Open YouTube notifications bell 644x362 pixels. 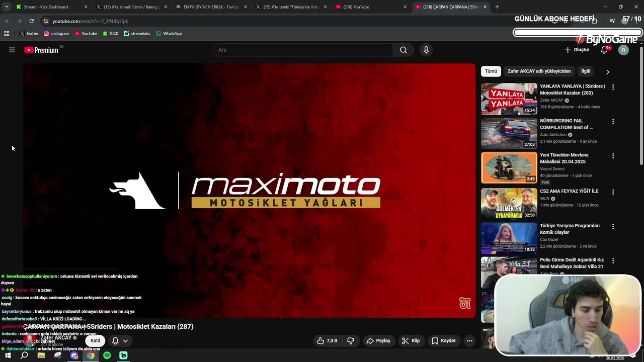tap(605, 50)
